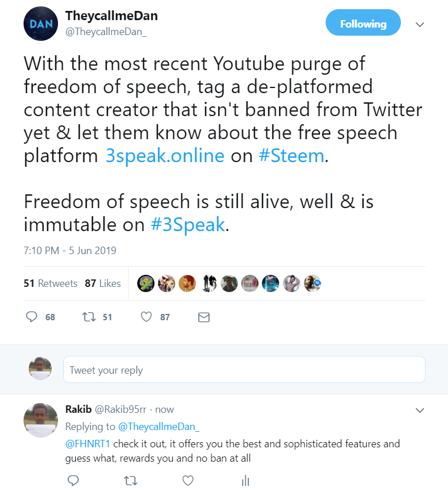This screenshot has height=491, width=448.
Task: Retweet Rakib's reply using retweet icon
Action: coord(130,480)
